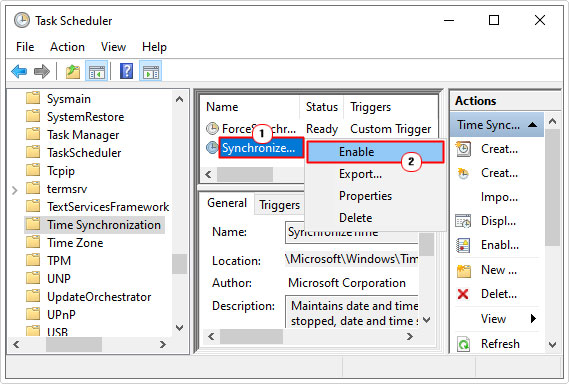Viewport: 569px width, 384px height.
Task: Select the Time Zone folder
Action: point(75,243)
